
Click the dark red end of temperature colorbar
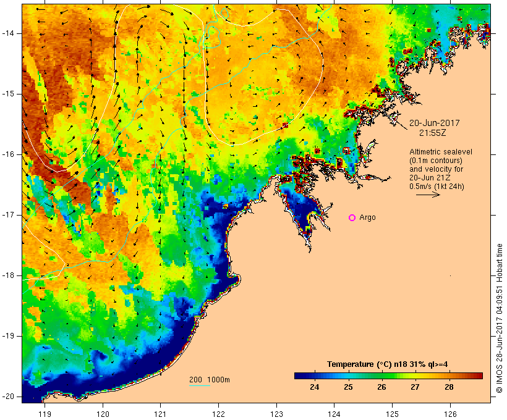pos(479,376)
